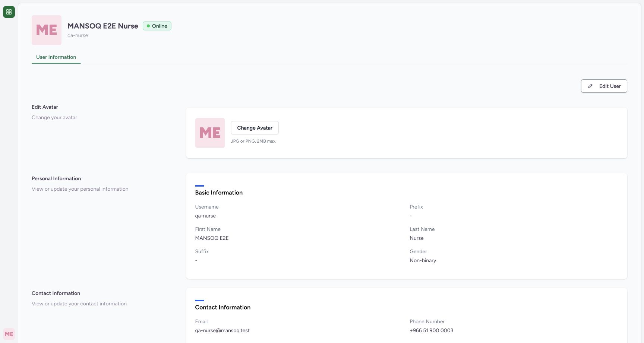The image size is (644, 343).
Task: Click the Gender value Non-binary
Action: 423,260
